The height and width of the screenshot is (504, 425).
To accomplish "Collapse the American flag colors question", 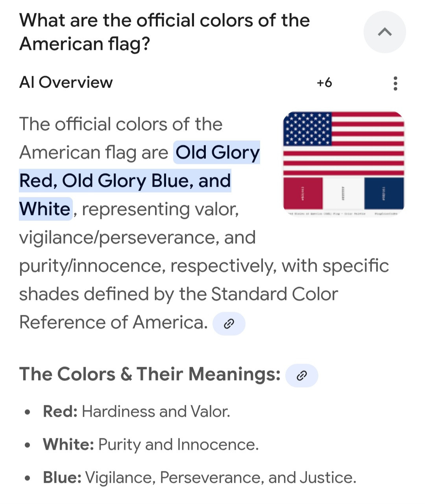I will [384, 32].
